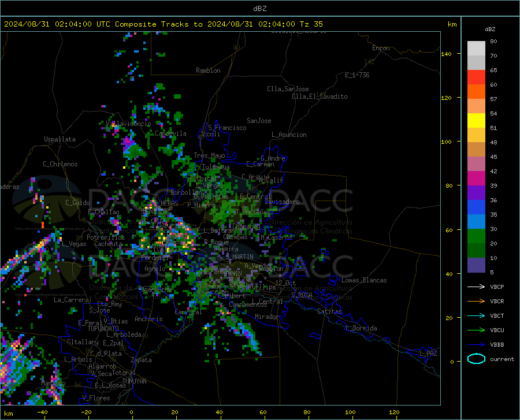
Task: Click the 120 km tick on horizontal axis
Action: pos(394,412)
